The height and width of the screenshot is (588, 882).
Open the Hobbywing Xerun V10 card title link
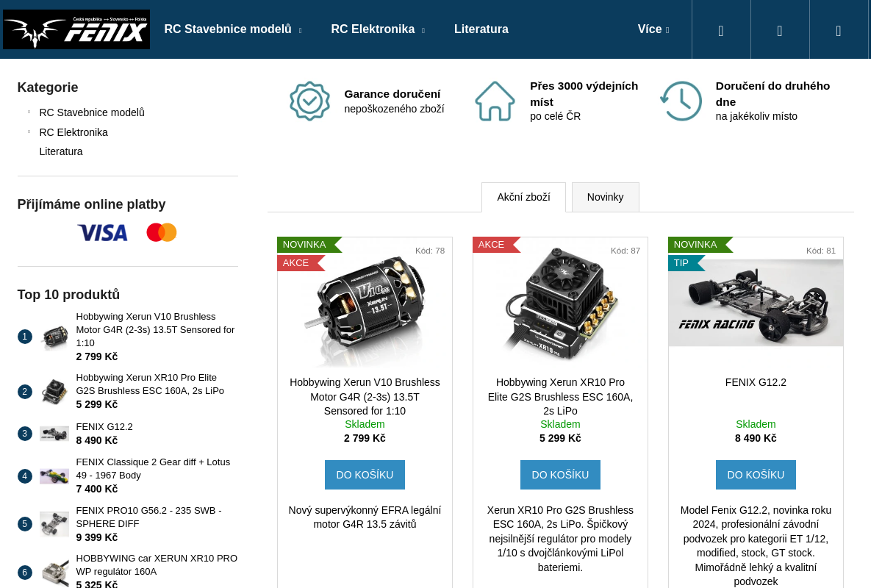[365, 397]
